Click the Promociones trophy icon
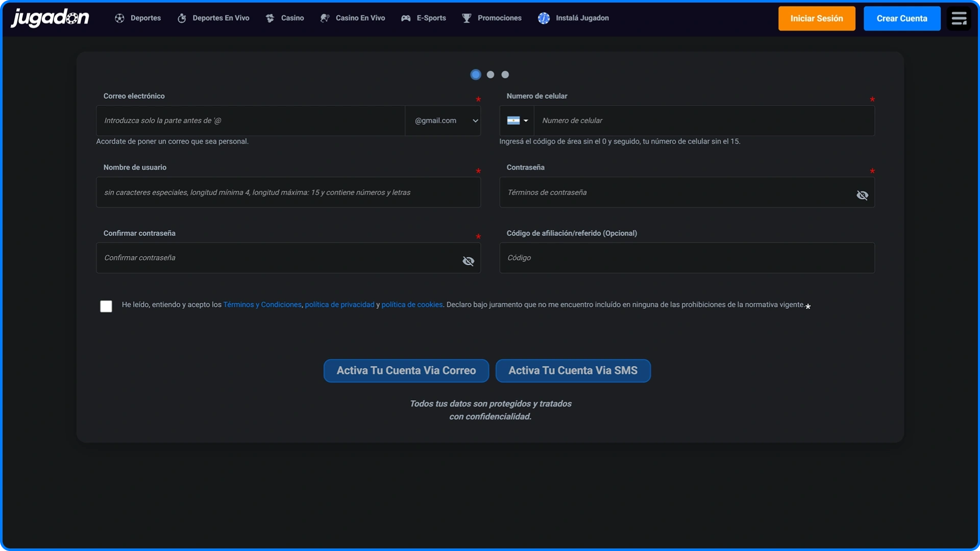 467,18
